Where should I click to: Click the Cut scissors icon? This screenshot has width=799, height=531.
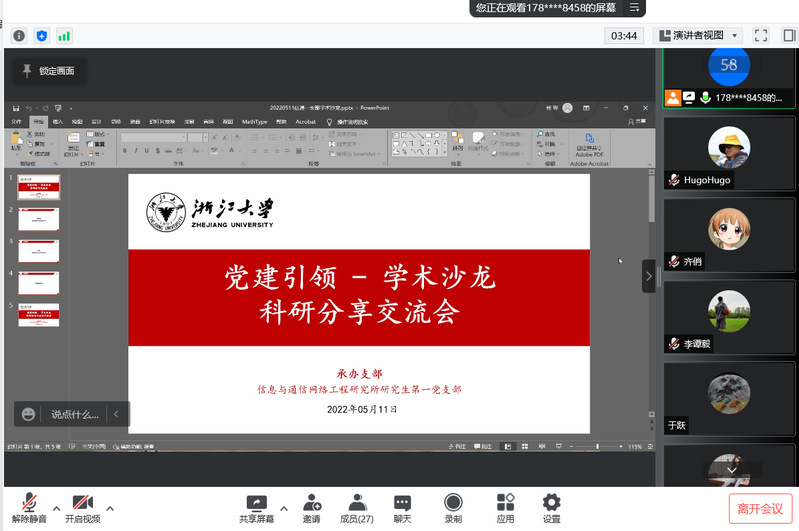pos(29,134)
